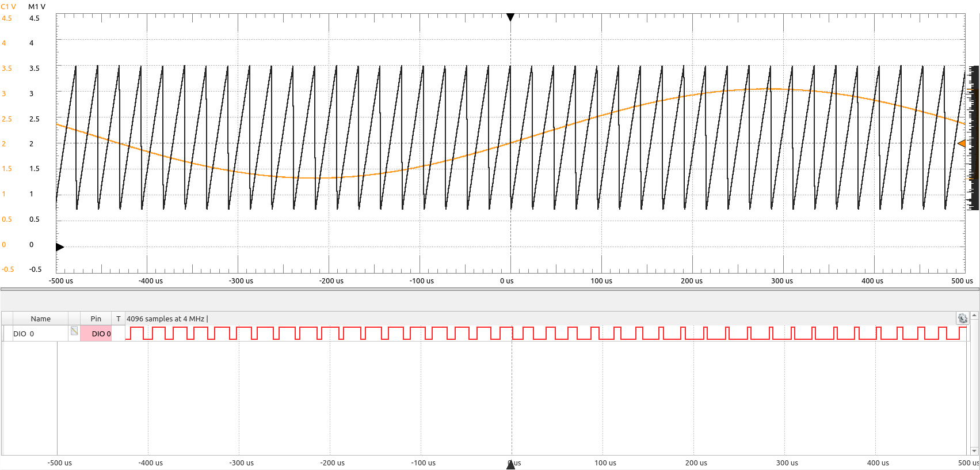
Task: Click the pink DIO 0 pin cell
Action: pos(96,333)
